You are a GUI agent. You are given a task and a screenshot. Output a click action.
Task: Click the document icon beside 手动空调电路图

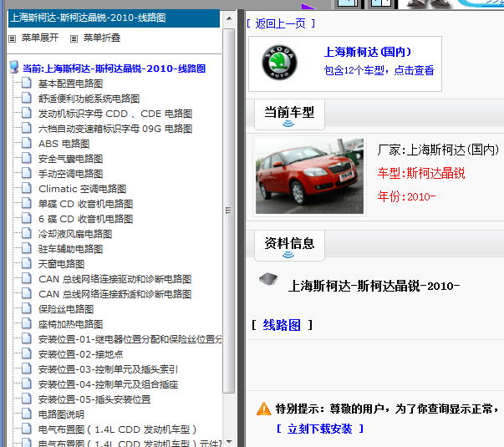(x=27, y=173)
